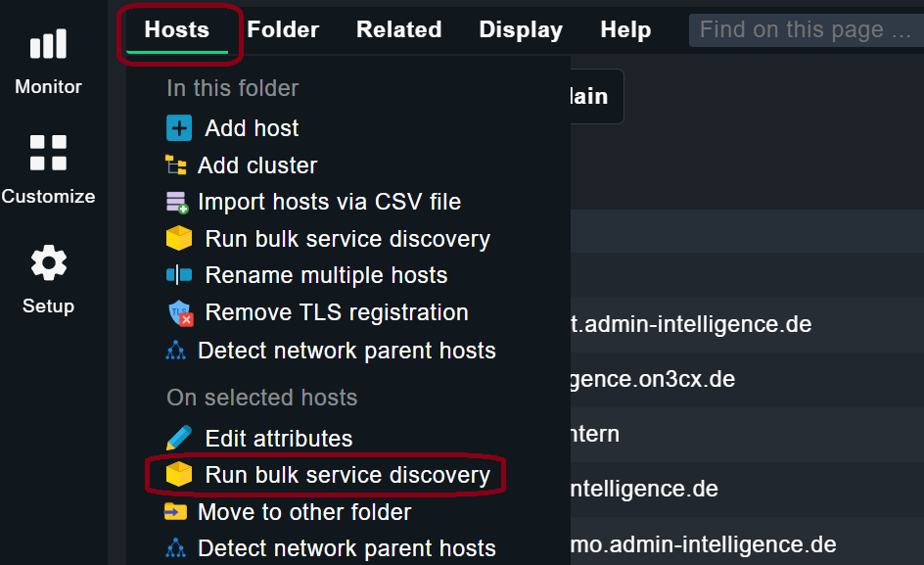The width and height of the screenshot is (924, 565).
Task: Open the Folder menu
Action: [283, 29]
